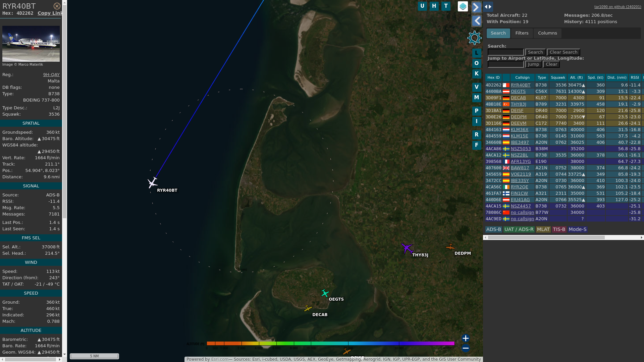Select the NSZ5053 callsign link

[521, 149]
